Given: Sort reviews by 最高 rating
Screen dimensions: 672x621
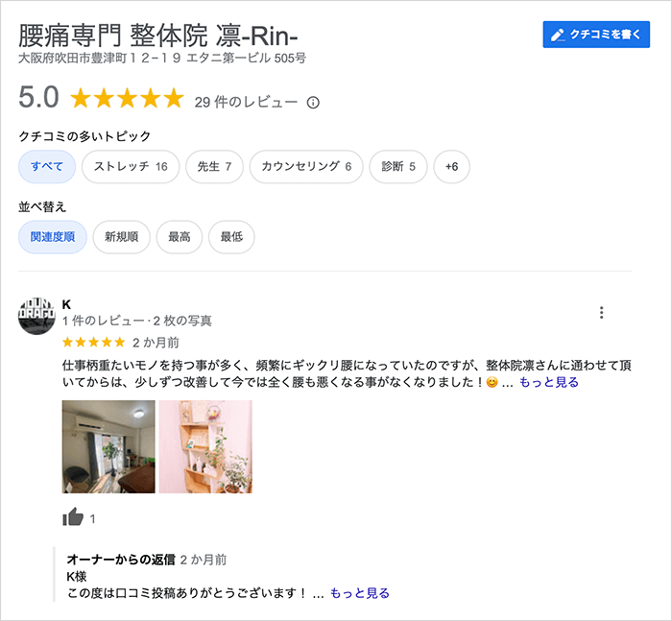Looking at the screenshot, I should tap(180, 236).
